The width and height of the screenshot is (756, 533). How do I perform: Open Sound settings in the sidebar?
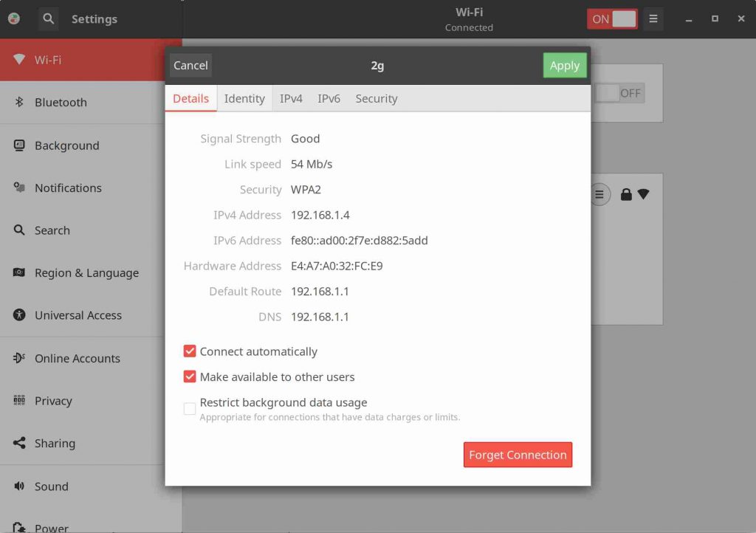(x=52, y=486)
